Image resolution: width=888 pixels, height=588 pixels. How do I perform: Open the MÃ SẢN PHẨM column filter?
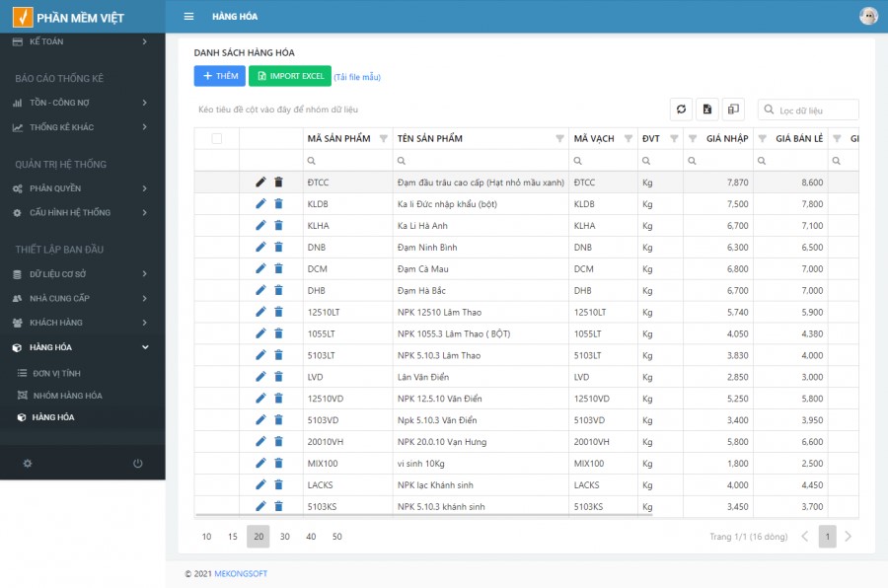click(x=383, y=139)
